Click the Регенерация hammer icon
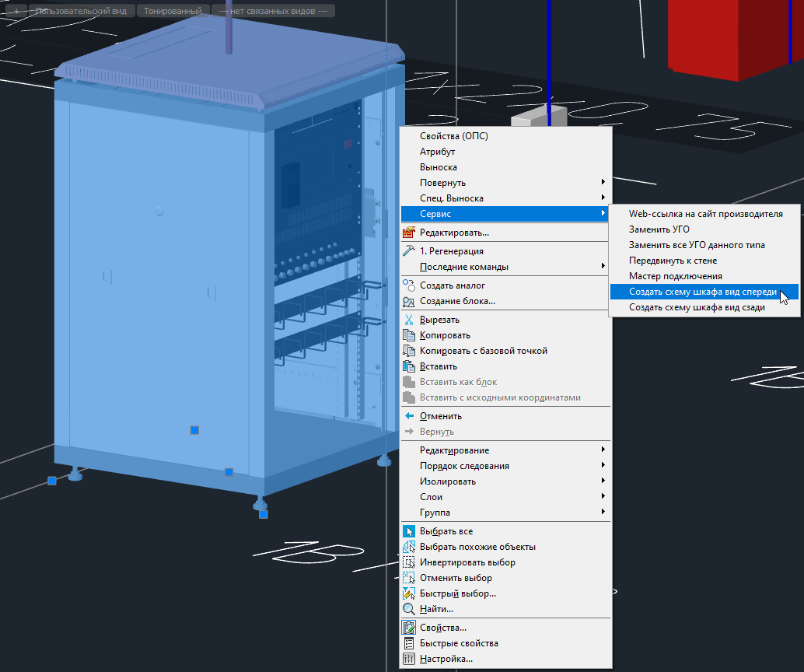The image size is (804, 672). 410,251
